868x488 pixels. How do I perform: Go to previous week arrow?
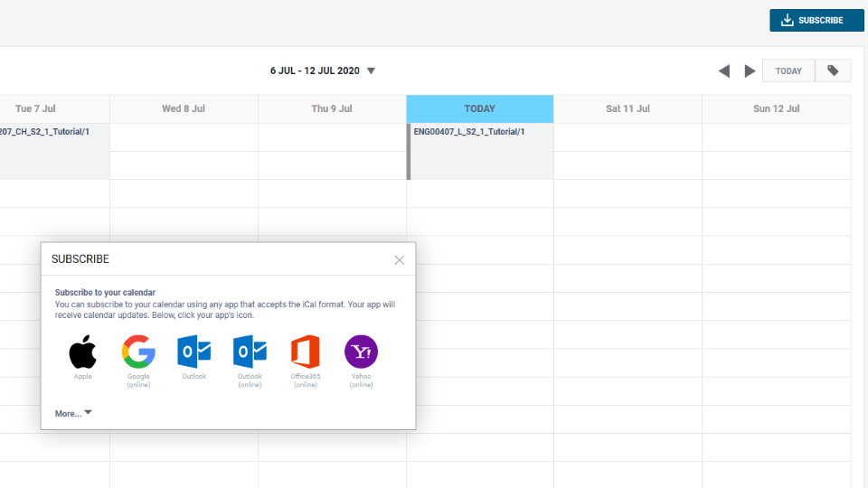click(x=724, y=70)
